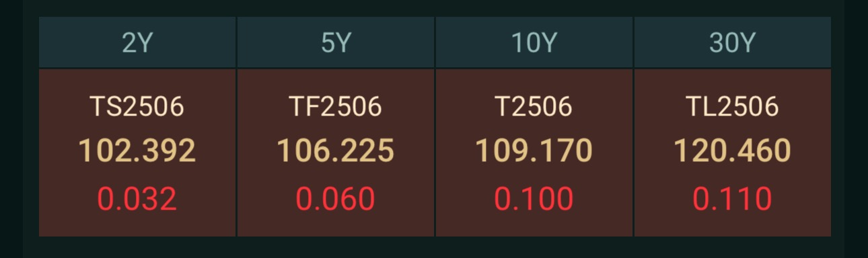The width and height of the screenshot is (868, 258).
Task: Click the 102.392 price
Action: point(137,151)
